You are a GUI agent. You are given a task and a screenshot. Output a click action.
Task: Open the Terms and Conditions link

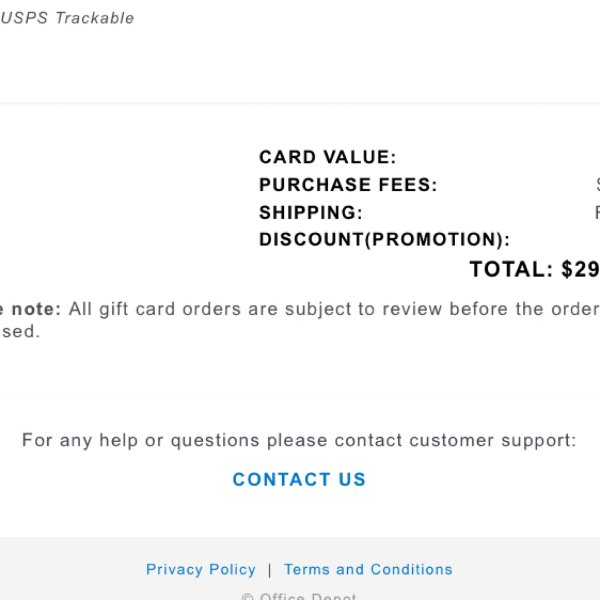click(368, 569)
